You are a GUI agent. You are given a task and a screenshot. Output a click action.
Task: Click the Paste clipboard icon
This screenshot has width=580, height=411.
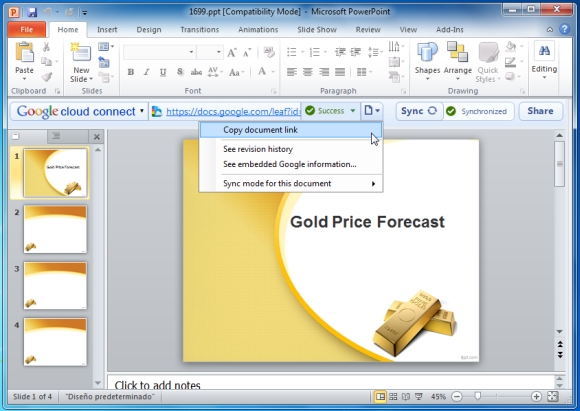24,53
